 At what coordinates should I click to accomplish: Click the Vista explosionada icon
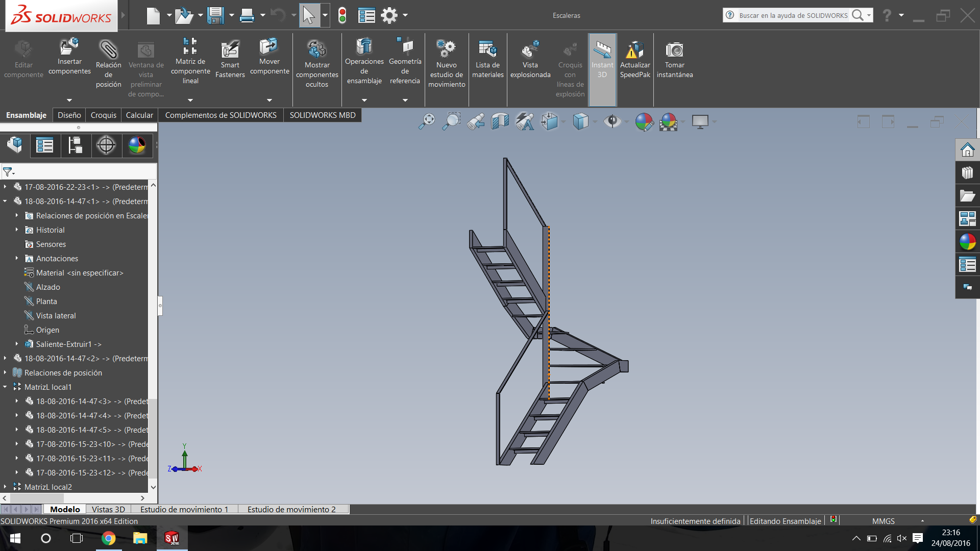click(530, 50)
